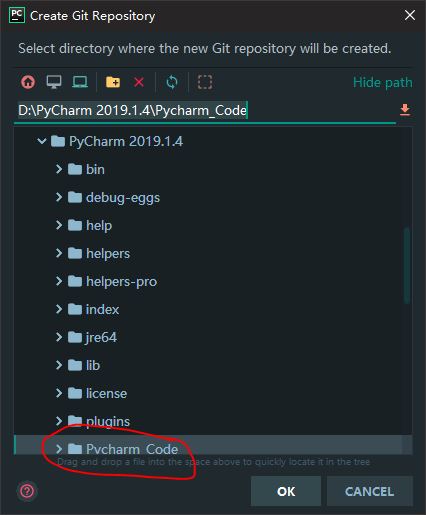
Task: Expand the help folder
Action: (x=59, y=225)
